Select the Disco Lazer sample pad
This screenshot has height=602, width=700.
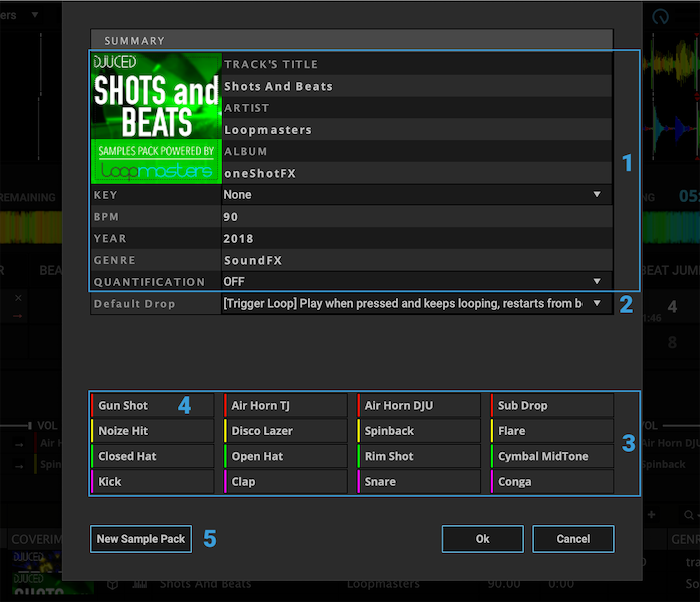(285, 431)
